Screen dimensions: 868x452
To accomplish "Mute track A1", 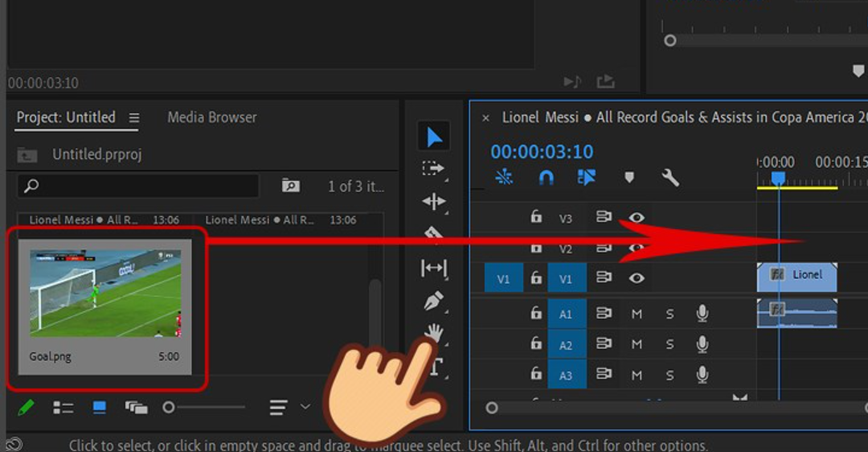I will (x=637, y=314).
